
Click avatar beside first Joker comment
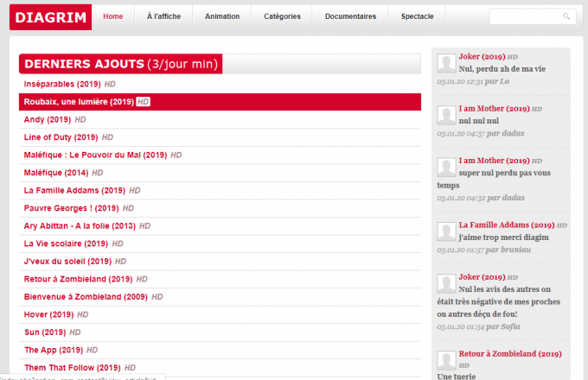point(446,62)
